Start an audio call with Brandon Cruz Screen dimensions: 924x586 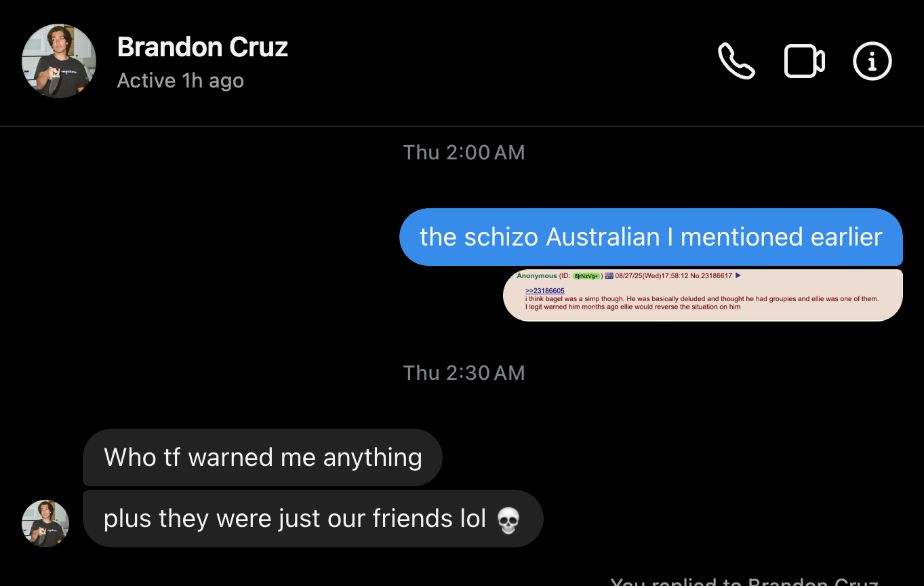(x=736, y=62)
